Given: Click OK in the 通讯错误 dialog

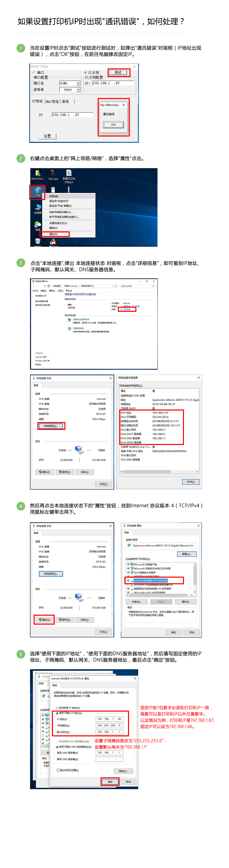Looking at the screenshot, I should click(x=113, y=125).
